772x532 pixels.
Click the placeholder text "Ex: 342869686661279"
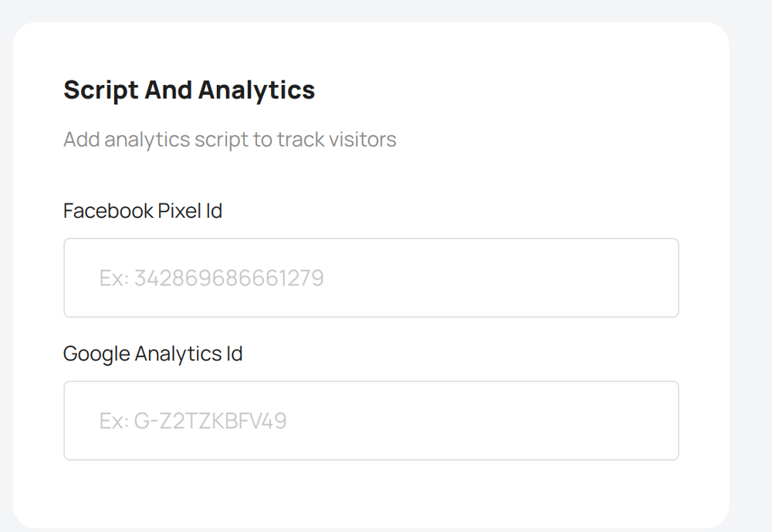(212, 278)
